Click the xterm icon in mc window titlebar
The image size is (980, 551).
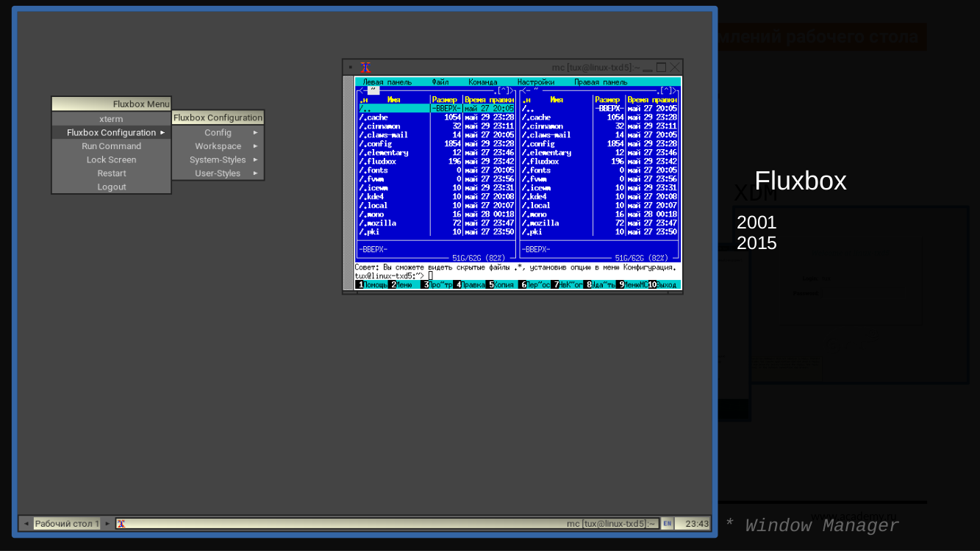[x=365, y=67]
